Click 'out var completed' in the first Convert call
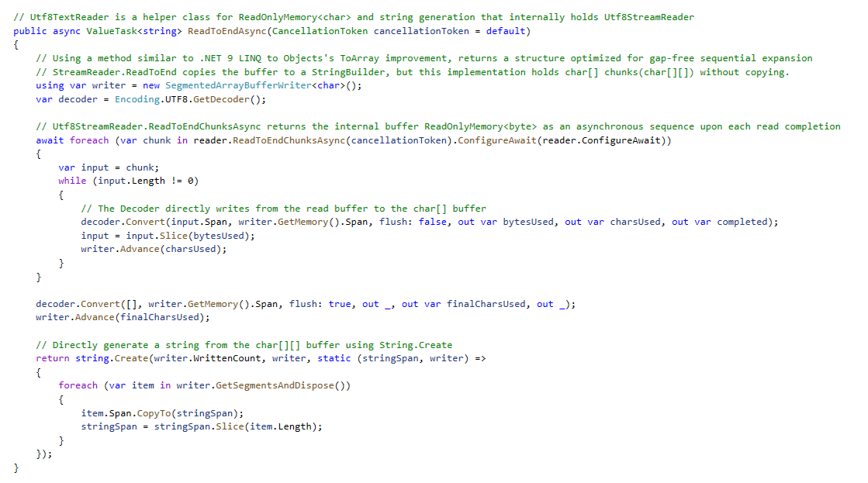 click(720, 222)
